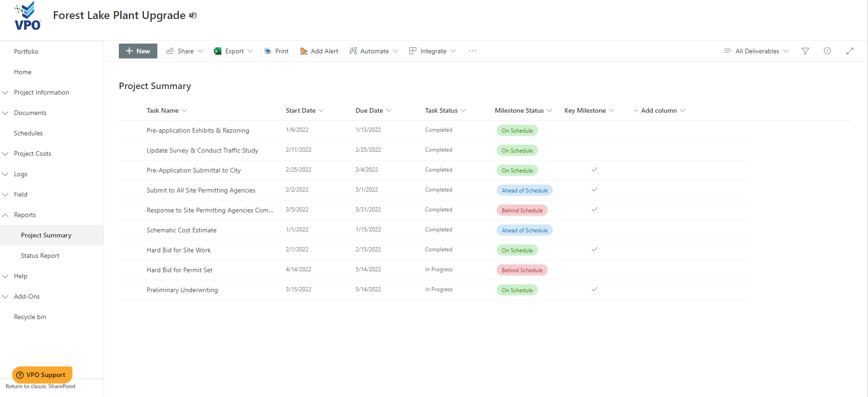This screenshot has width=868, height=397.
Task: Click Behind Schedule pill for Hard Bid Permit Set
Action: (x=522, y=270)
